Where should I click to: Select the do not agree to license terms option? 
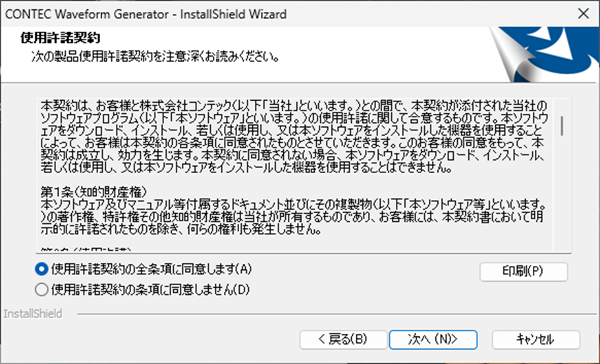pyautogui.click(x=142, y=290)
